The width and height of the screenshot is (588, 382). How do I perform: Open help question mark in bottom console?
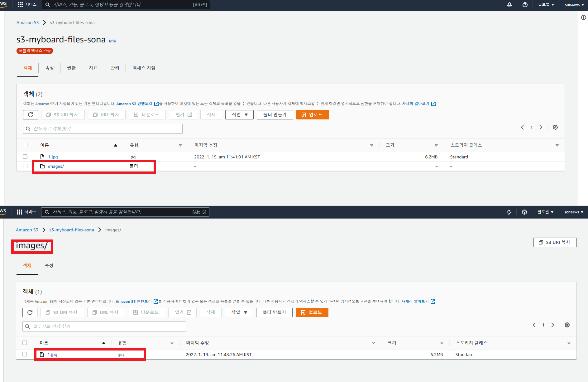[524, 212]
